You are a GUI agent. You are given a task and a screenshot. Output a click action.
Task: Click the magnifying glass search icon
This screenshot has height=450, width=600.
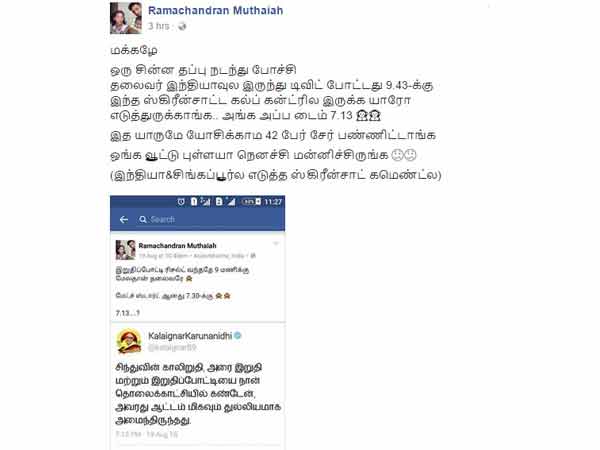(x=143, y=219)
